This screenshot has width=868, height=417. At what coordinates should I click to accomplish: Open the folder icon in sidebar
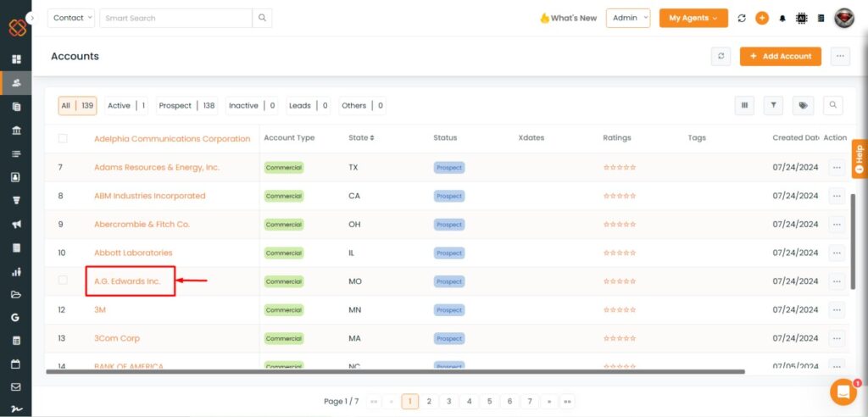tap(16, 295)
